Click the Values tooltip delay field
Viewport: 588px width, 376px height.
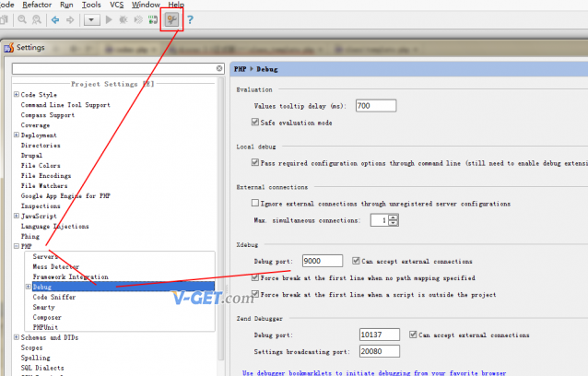click(x=376, y=106)
